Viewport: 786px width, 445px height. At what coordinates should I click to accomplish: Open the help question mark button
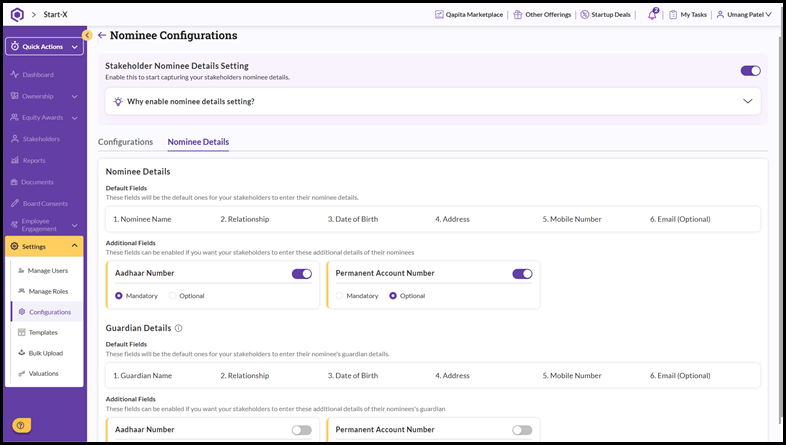(22, 425)
